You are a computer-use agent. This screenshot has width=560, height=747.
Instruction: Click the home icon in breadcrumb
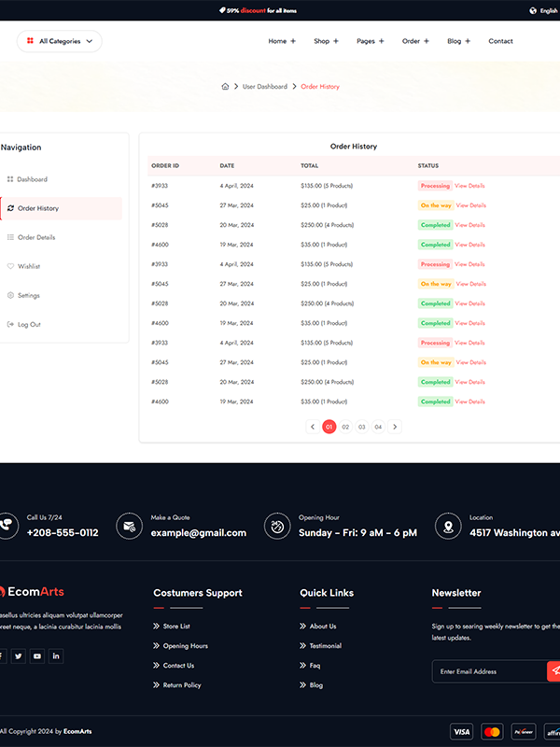point(225,87)
